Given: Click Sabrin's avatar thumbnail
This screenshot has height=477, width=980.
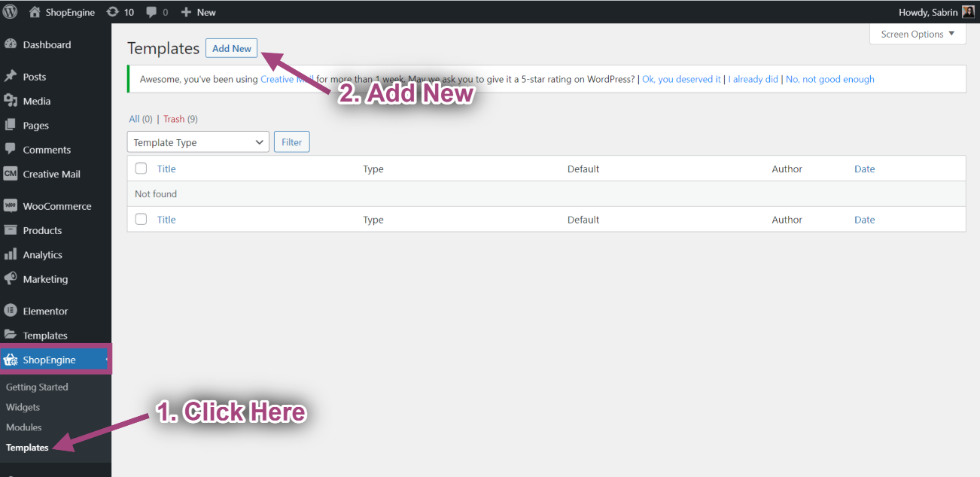Looking at the screenshot, I should click(968, 12).
